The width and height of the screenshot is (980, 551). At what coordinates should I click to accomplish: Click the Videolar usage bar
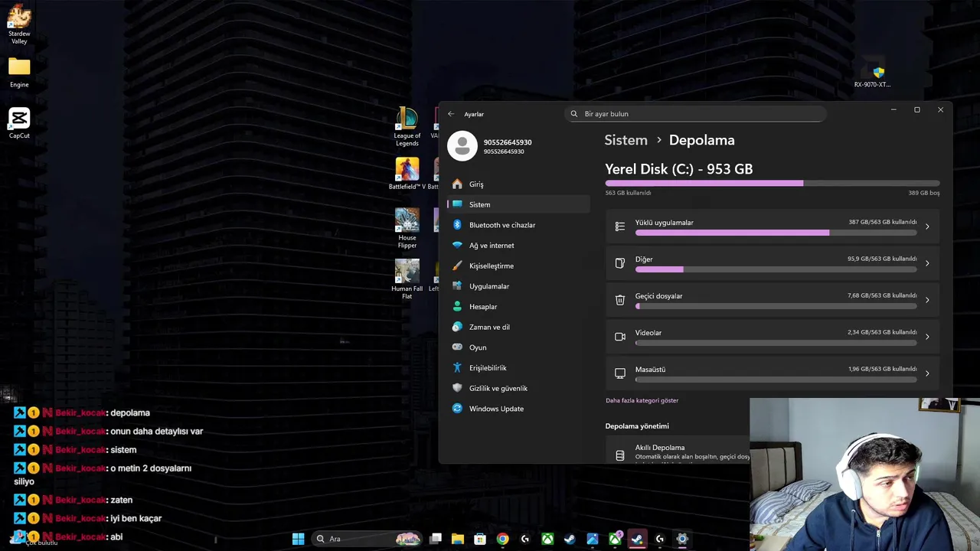click(x=776, y=343)
